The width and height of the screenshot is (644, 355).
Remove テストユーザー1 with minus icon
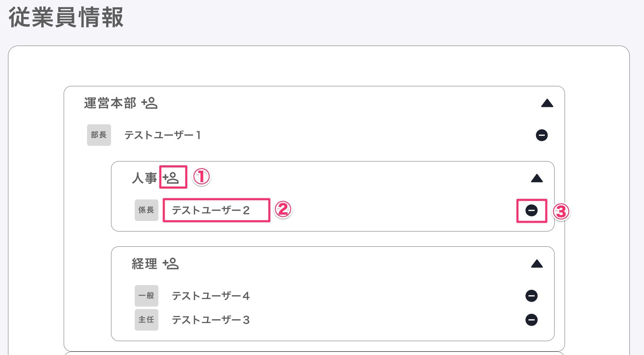click(x=542, y=135)
